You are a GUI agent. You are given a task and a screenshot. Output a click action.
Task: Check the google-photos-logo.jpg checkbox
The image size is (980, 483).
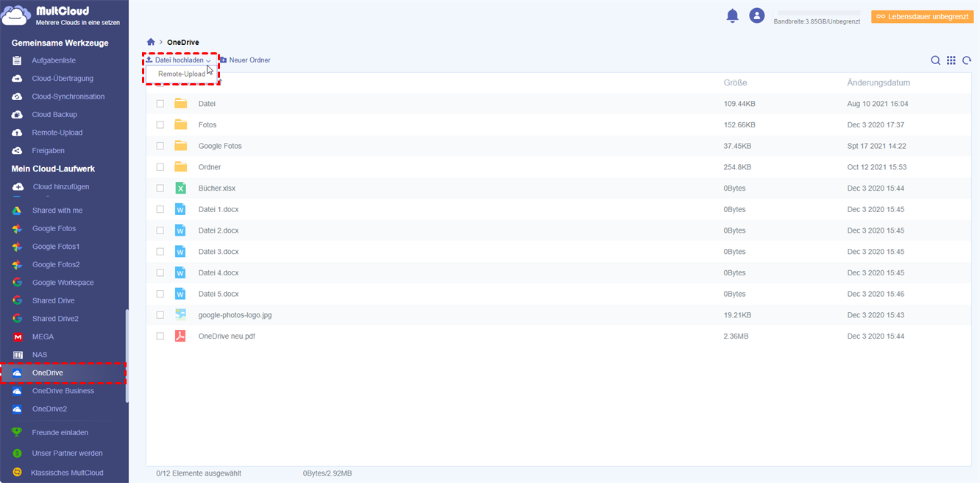click(x=160, y=315)
